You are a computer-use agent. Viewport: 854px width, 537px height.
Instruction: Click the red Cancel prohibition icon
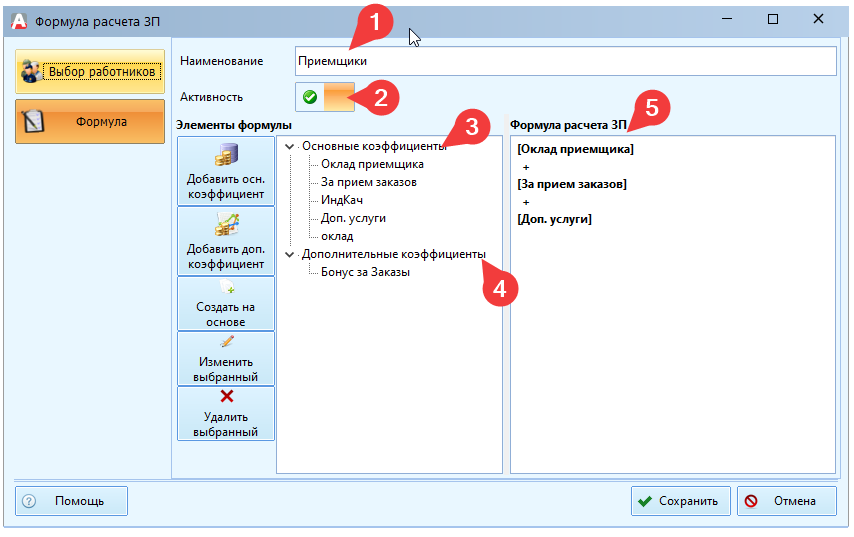751,501
